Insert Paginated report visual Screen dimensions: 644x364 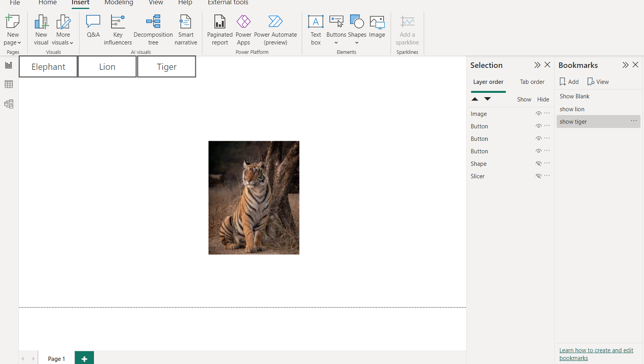click(220, 30)
